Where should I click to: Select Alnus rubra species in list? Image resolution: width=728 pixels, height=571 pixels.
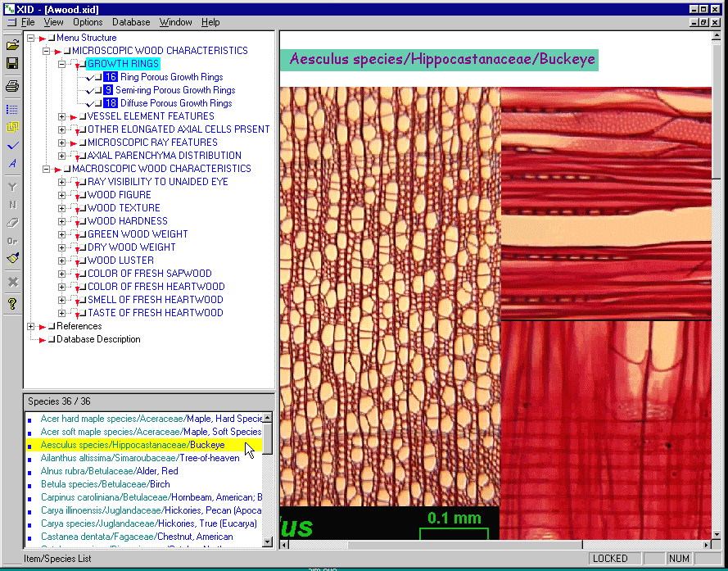109,471
